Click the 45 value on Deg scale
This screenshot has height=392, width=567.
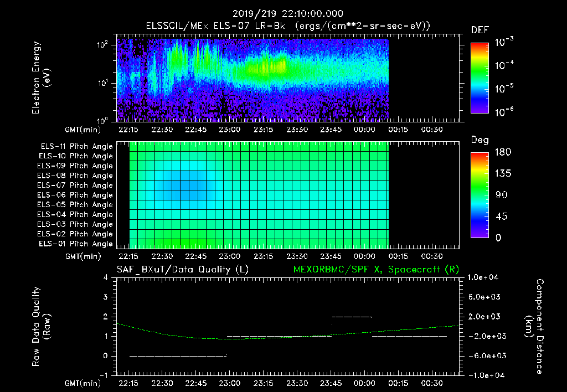coord(502,216)
